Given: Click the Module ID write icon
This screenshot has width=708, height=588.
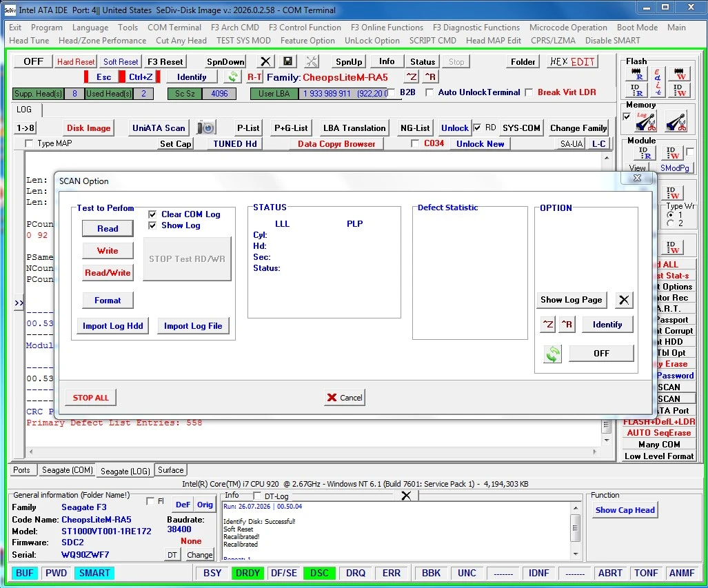Looking at the screenshot, I should point(672,153).
